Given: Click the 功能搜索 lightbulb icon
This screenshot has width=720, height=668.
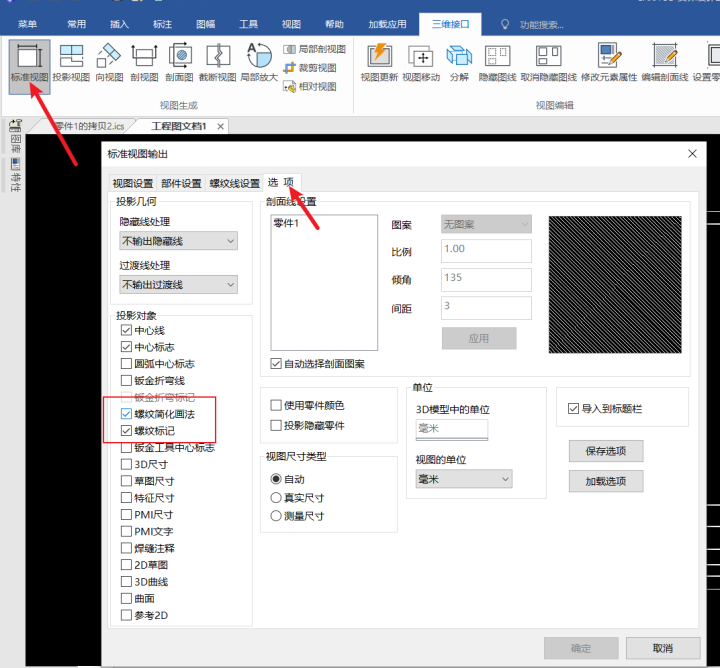Looking at the screenshot, I should pyautogui.click(x=505, y=24).
